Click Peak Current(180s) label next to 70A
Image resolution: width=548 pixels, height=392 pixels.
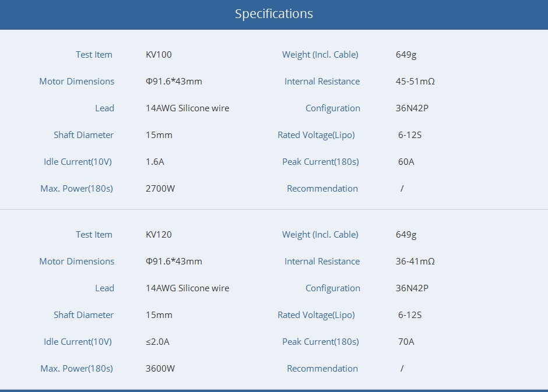pos(320,342)
